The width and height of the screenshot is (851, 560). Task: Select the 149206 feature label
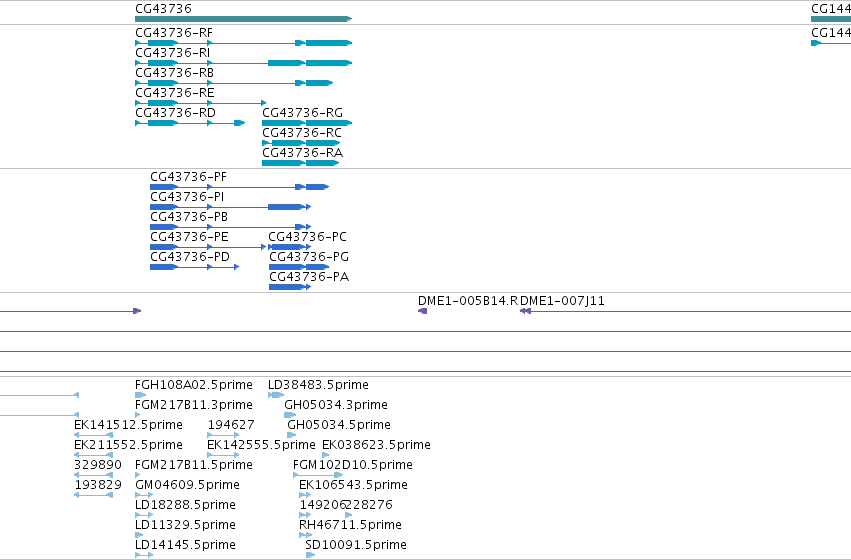click(322, 506)
